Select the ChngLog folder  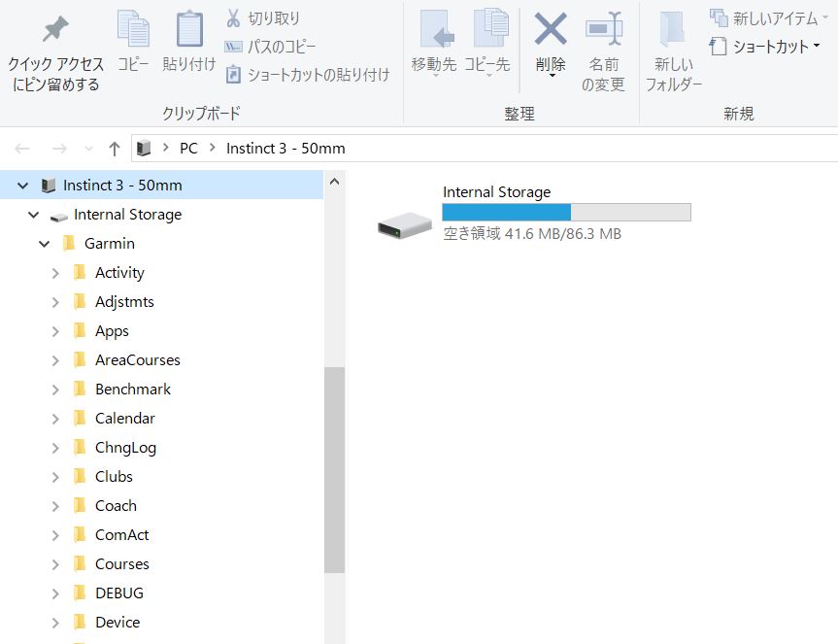tap(125, 448)
